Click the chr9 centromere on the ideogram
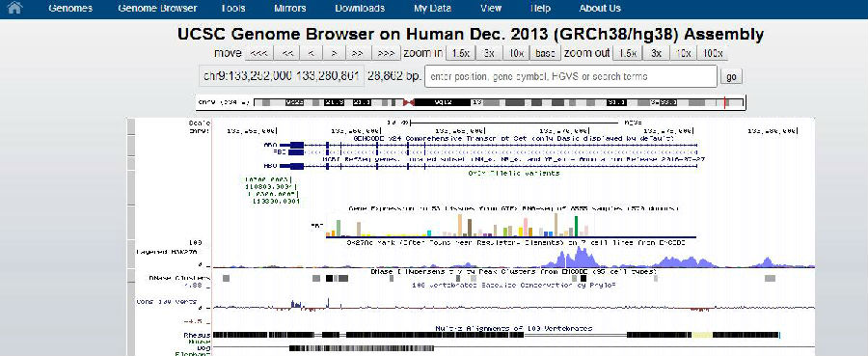 click(409, 102)
